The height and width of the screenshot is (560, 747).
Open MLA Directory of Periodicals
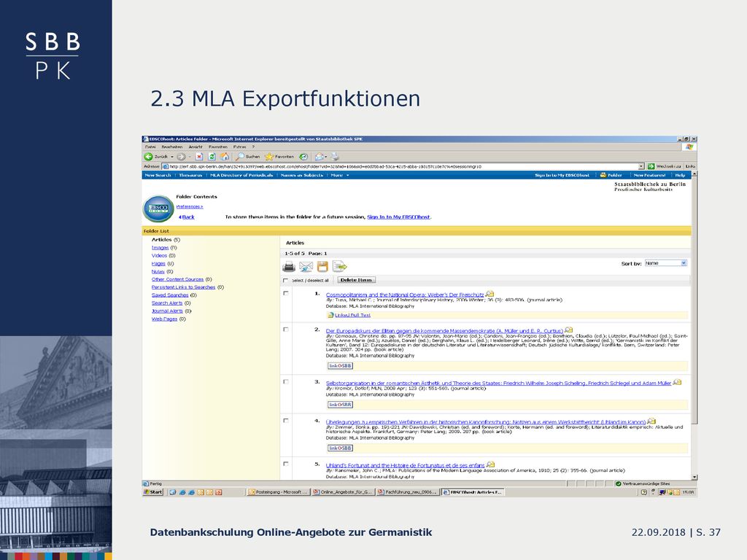click(x=241, y=175)
